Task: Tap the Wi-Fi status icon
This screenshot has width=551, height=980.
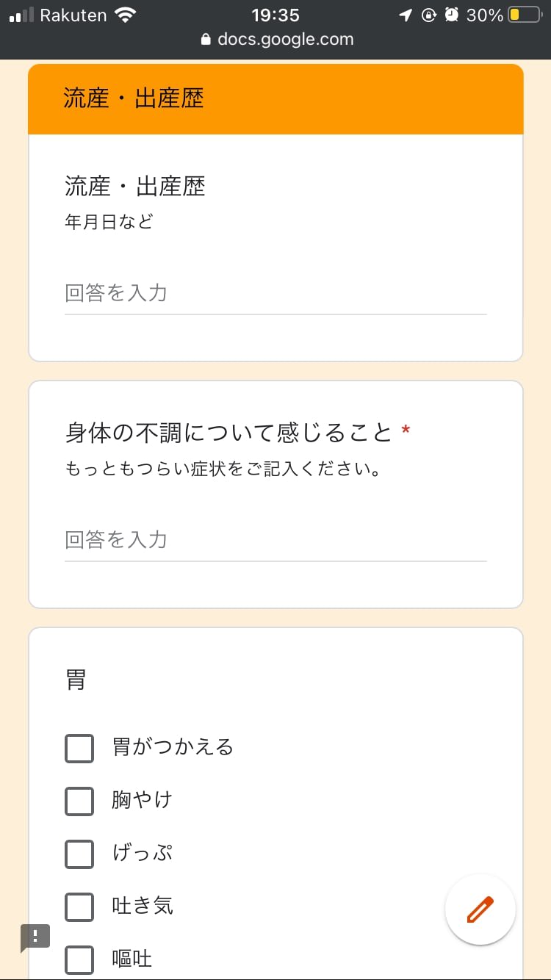Action: click(126, 15)
